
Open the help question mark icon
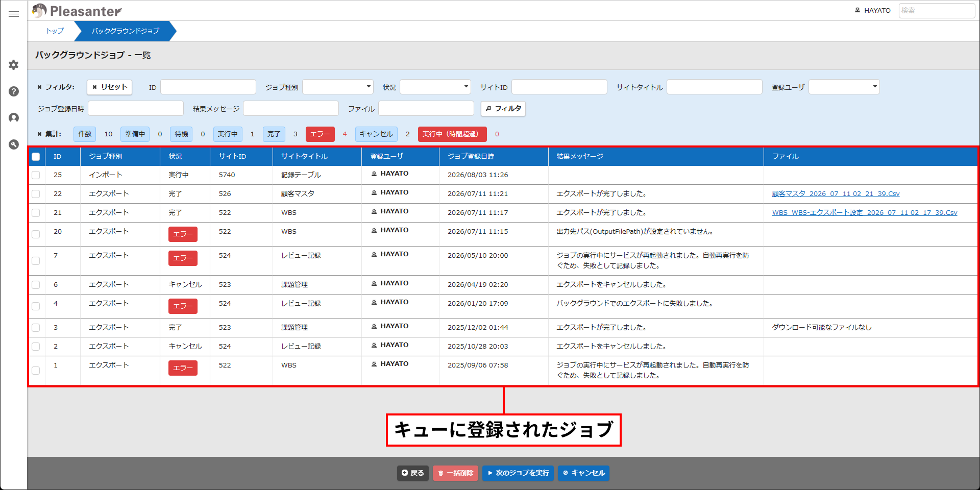[14, 91]
